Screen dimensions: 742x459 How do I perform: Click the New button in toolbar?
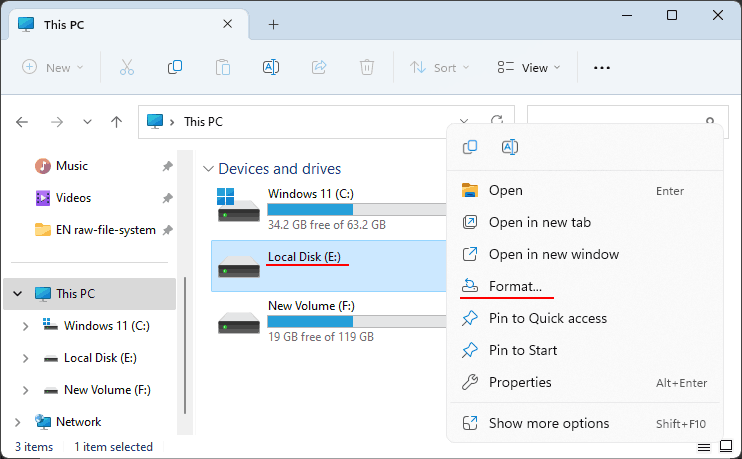click(53, 67)
